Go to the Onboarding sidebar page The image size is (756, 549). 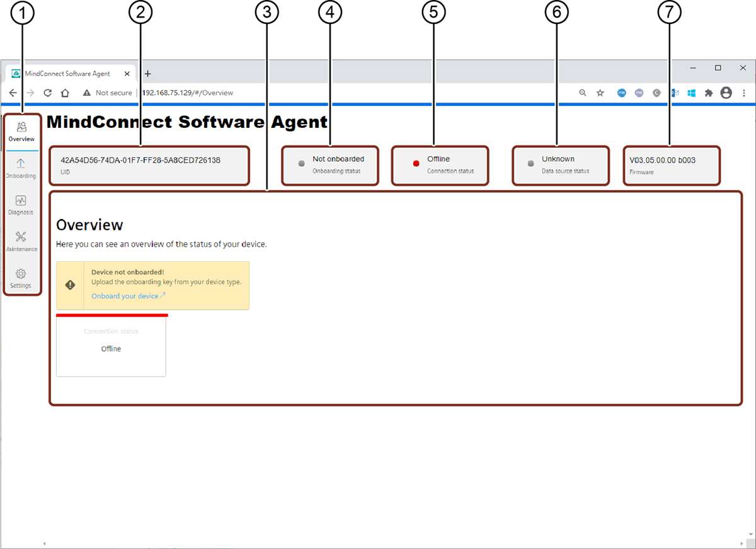click(21, 169)
